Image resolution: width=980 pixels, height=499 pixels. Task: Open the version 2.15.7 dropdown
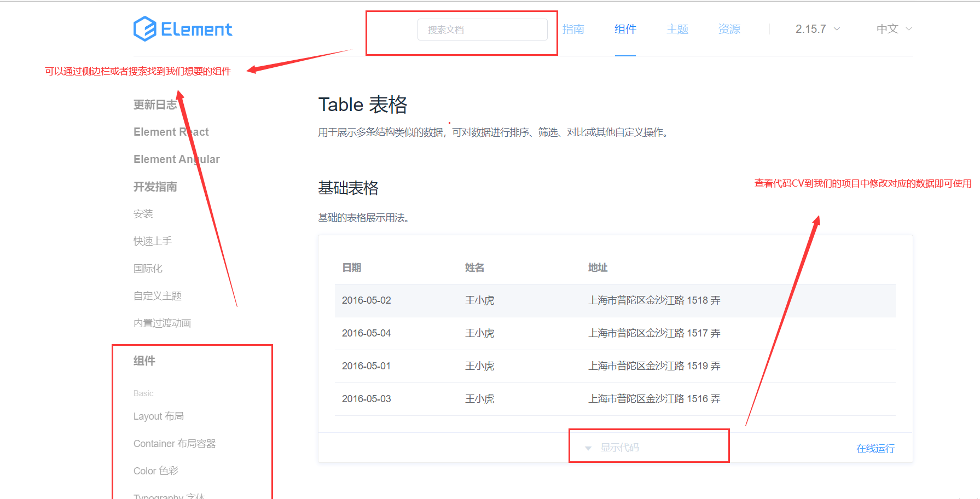click(x=815, y=28)
